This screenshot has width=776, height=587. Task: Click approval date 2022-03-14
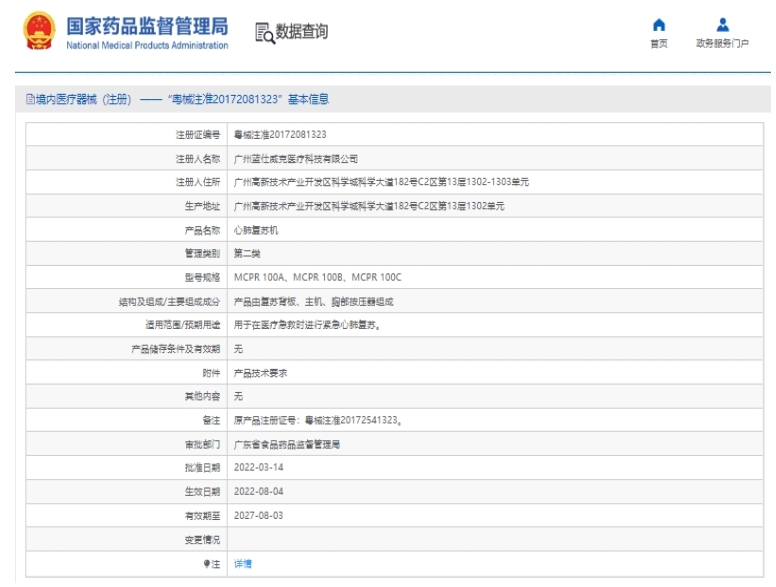point(258,468)
